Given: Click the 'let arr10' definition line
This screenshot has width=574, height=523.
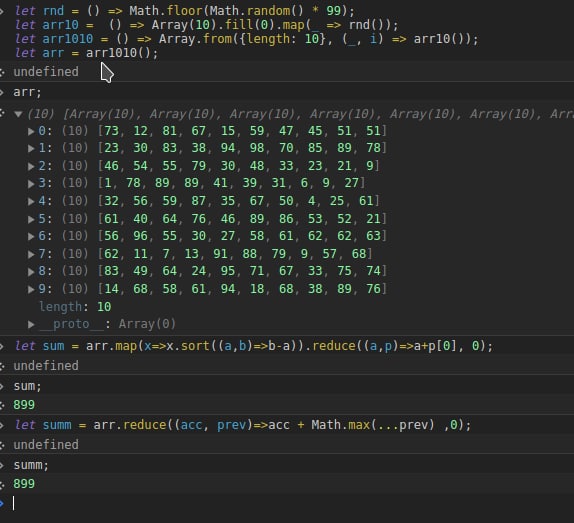Looking at the screenshot, I should (206, 25).
